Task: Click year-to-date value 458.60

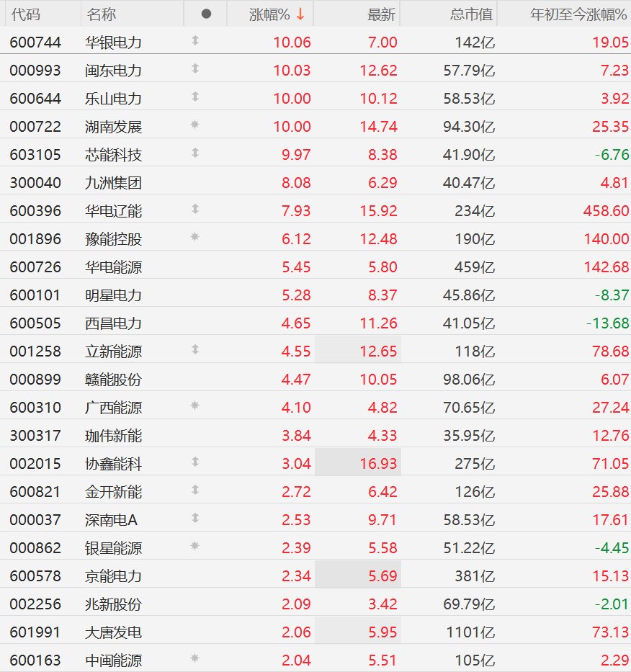Action: (x=606, y=211)
